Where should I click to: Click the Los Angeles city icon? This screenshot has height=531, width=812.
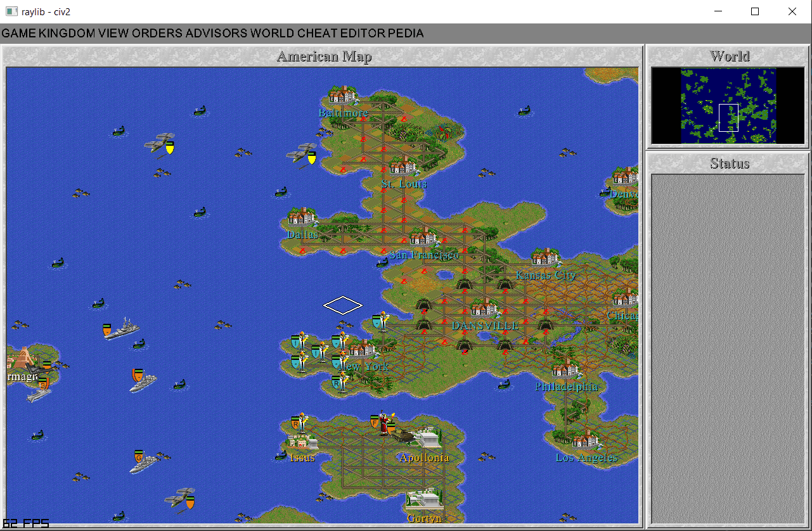point(586,439)
